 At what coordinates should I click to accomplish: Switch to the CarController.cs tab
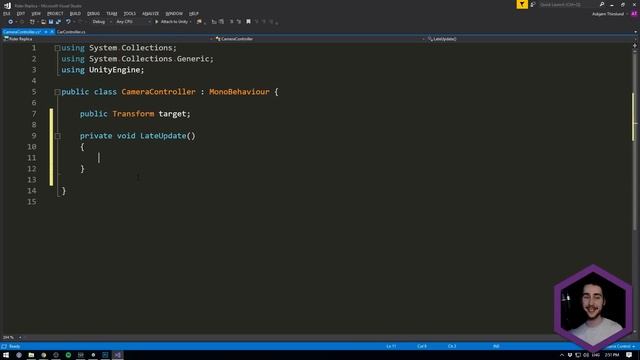71,31
